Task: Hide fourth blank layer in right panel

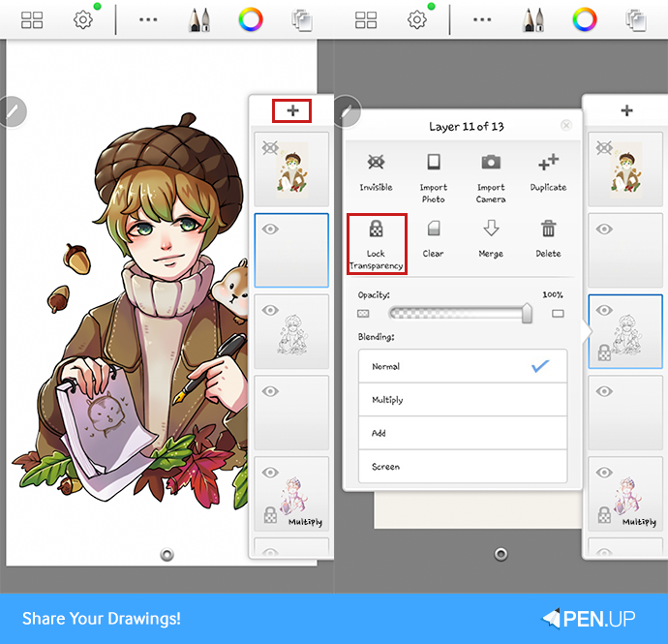Action: coord(604,391)
